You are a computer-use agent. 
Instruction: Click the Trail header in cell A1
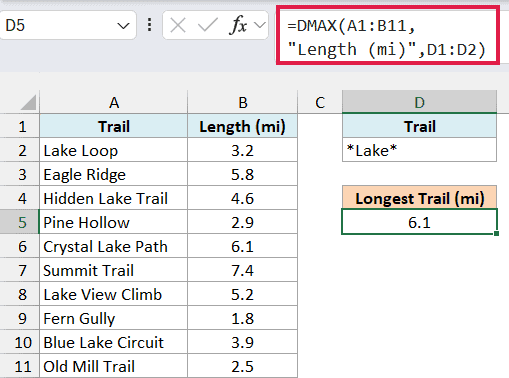[x=114, y=126]
